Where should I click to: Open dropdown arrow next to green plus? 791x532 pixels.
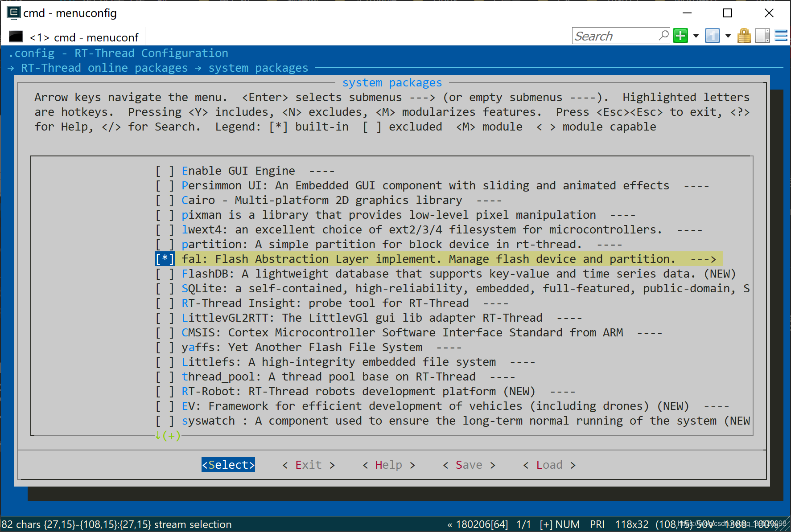[696, 36]
